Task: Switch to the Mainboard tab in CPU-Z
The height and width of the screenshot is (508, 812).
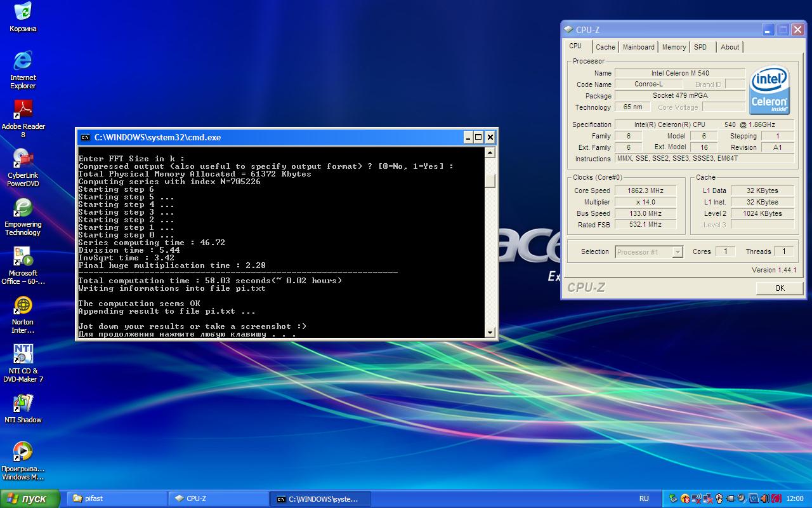Action: pos(638,47)
